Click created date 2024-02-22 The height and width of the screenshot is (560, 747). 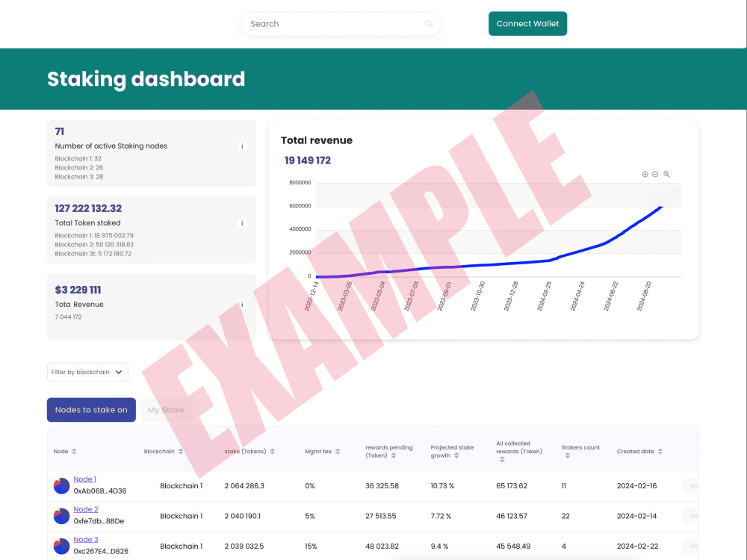[637, 547]
